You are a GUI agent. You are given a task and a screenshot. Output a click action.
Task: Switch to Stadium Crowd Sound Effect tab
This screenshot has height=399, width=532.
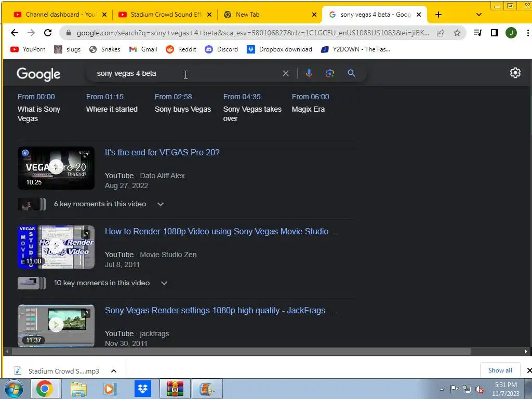click(161, 15)
